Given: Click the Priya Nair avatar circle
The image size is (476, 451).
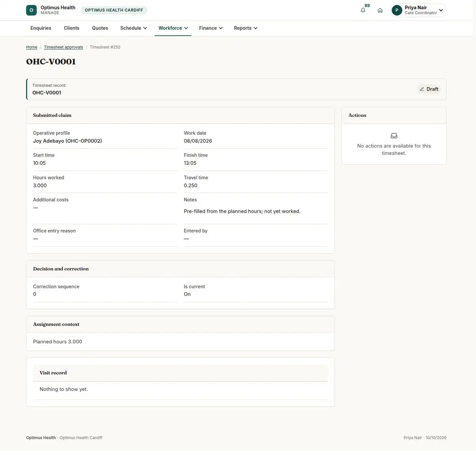Looking at the screenshot, I should tap(397, 10).
